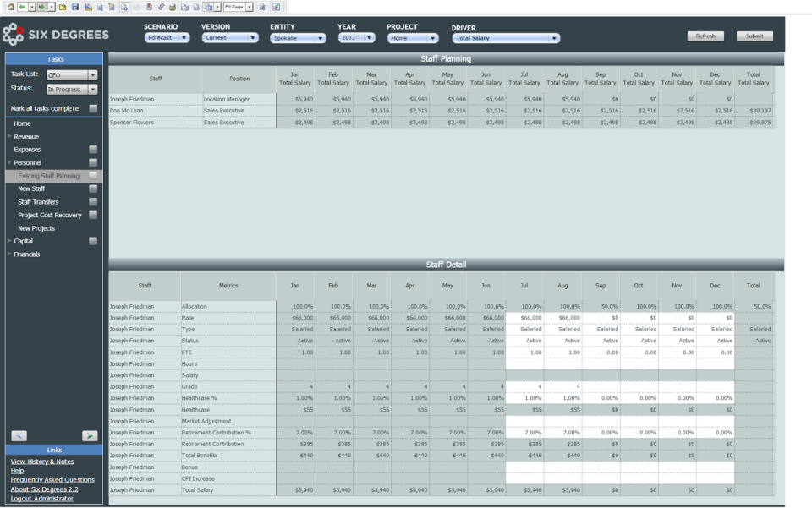Open the Project dropdown showing Home
The image size is (812, 508).
point(413,38)
